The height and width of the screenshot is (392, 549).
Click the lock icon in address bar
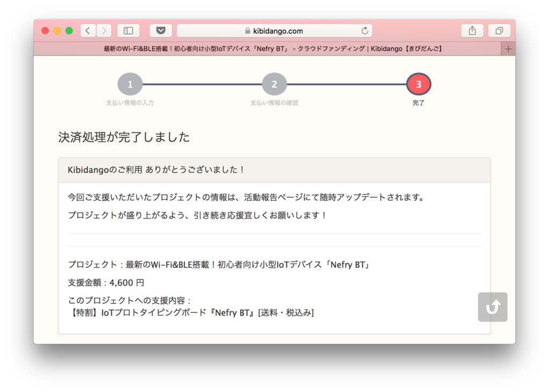pos(248,31)
